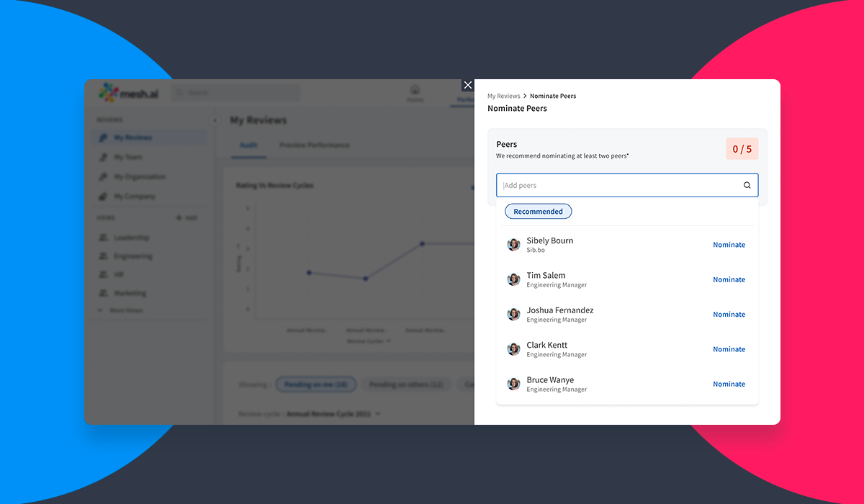The width and height of the screenshot is (864, 504).
Task: Click the HR view icon
Action: point(103,274)
